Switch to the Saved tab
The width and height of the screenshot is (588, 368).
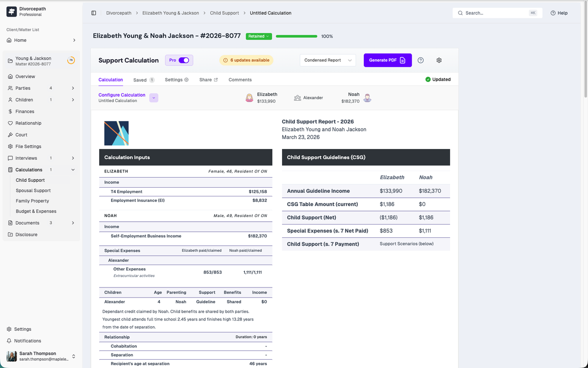point(140,80)
